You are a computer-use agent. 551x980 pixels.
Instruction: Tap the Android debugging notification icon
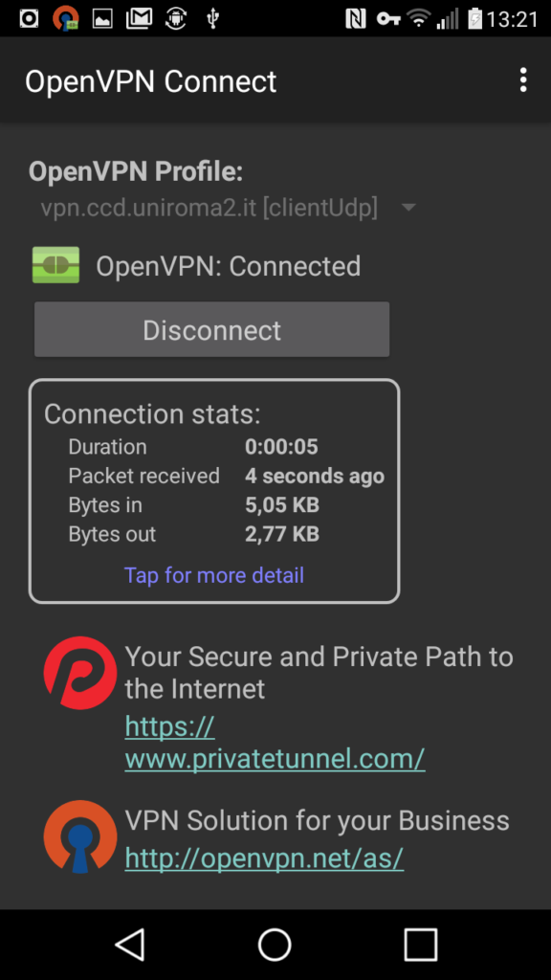[176, 19]
